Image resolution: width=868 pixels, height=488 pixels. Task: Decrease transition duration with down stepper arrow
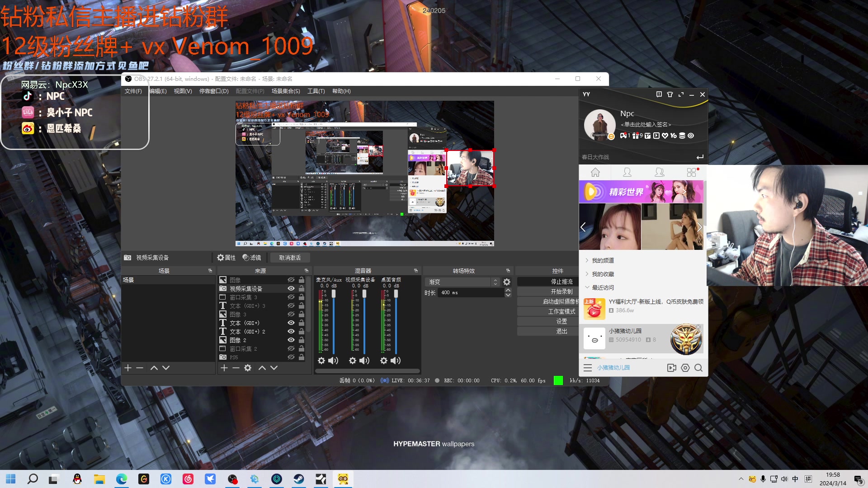(x=508, y=295)
